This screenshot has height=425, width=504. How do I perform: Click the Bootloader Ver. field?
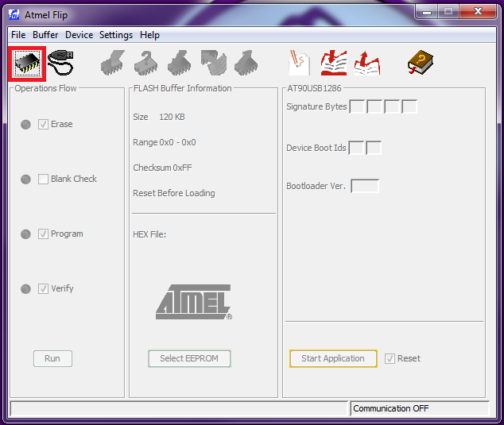point(365,186)
